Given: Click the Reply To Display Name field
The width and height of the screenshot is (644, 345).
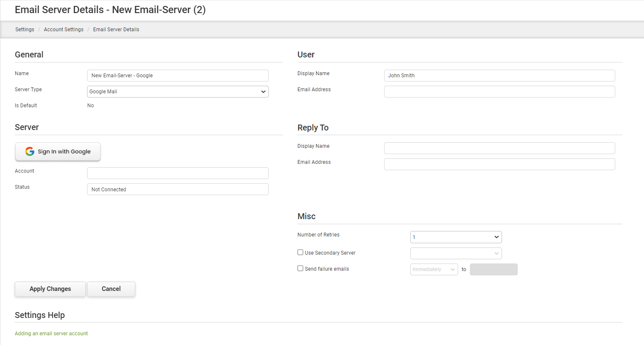Looking at the screenshot, I should (x=499, y=148).
